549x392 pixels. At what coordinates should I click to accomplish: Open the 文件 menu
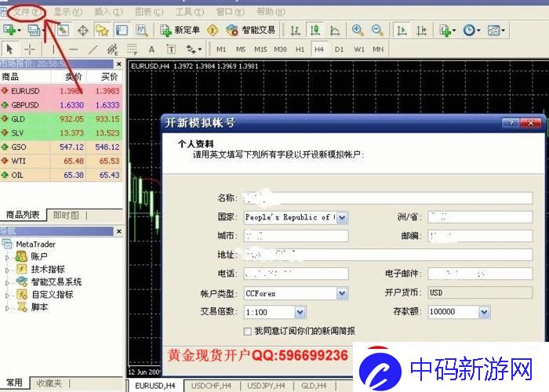[27, 13]
